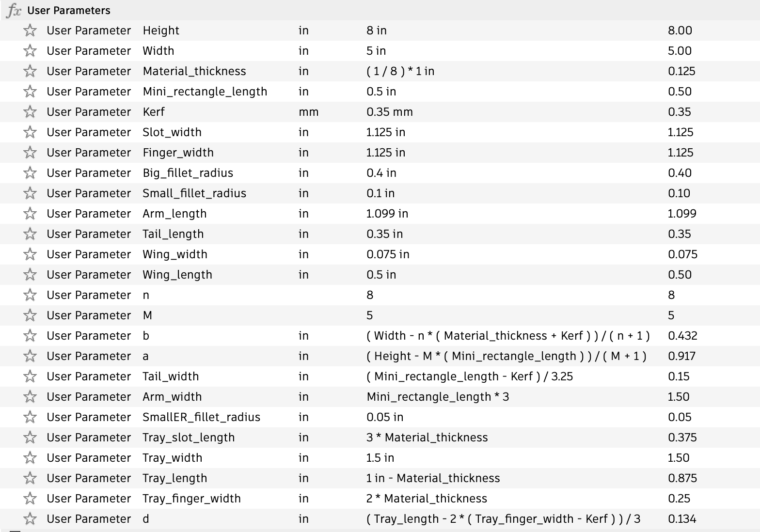
Task: Favorite the Arm_length parameter
Action: [x=30, y=214]
